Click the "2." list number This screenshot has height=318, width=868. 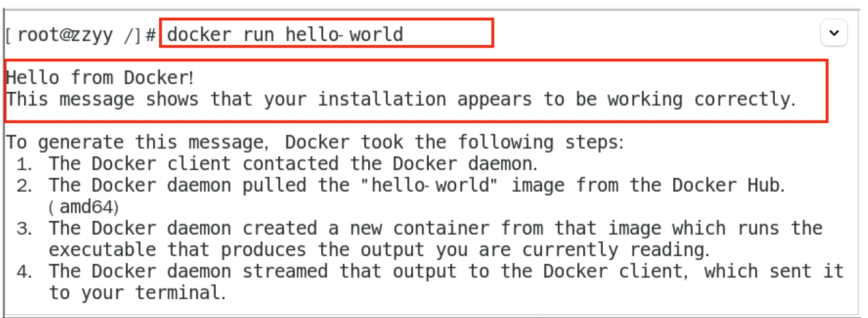tap(24, 185)
